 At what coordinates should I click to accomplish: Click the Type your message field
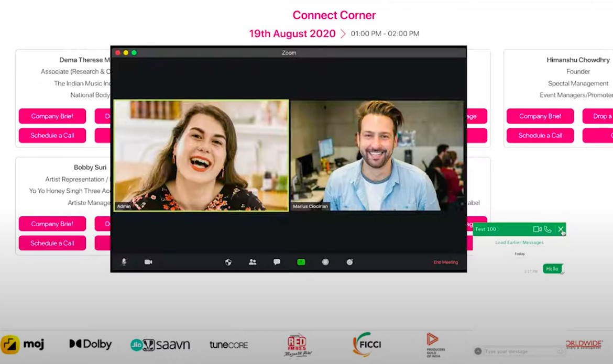[x=519, y=351]
